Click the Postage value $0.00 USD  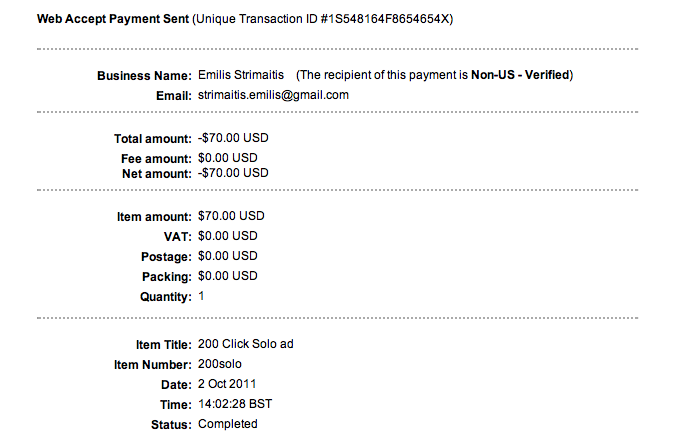pyautogui.click(x=228, y=256)
